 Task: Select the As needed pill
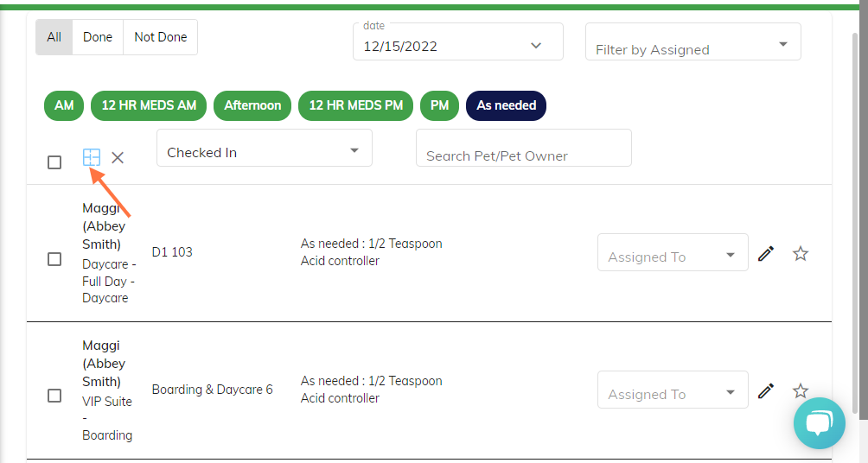pos(506,105)
